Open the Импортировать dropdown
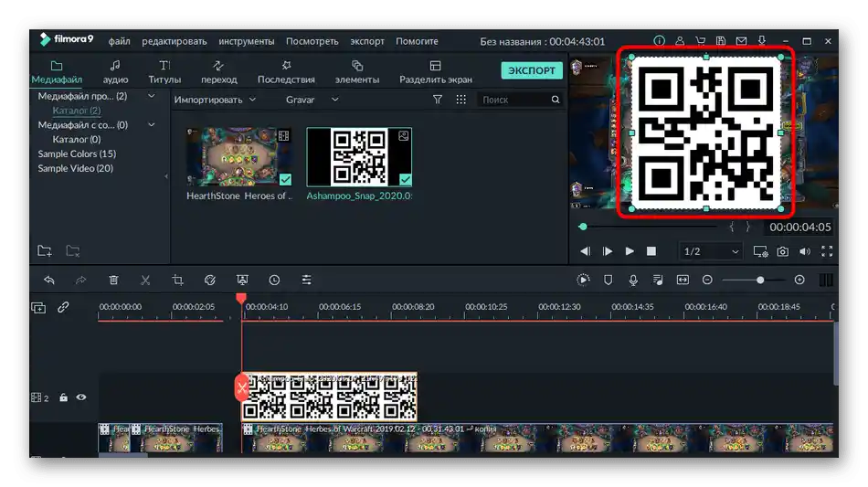Viewport: 868px width, 487px height. point(215,100)
